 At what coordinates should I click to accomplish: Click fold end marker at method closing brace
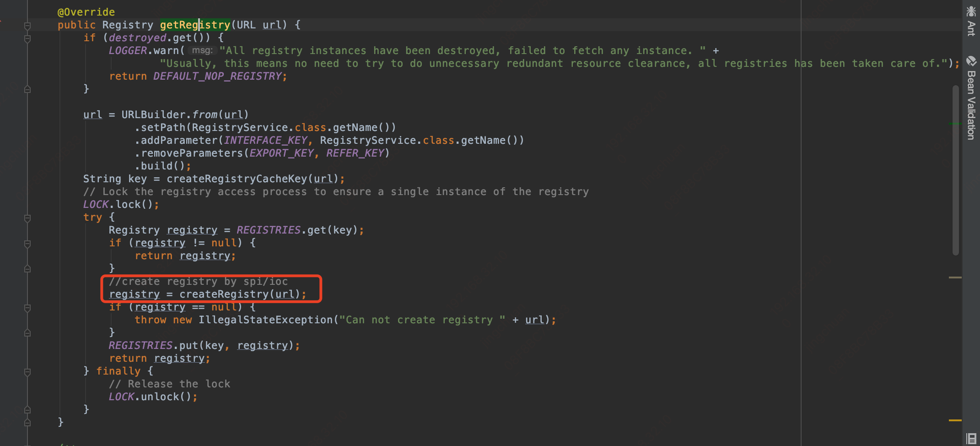[27, 423]
